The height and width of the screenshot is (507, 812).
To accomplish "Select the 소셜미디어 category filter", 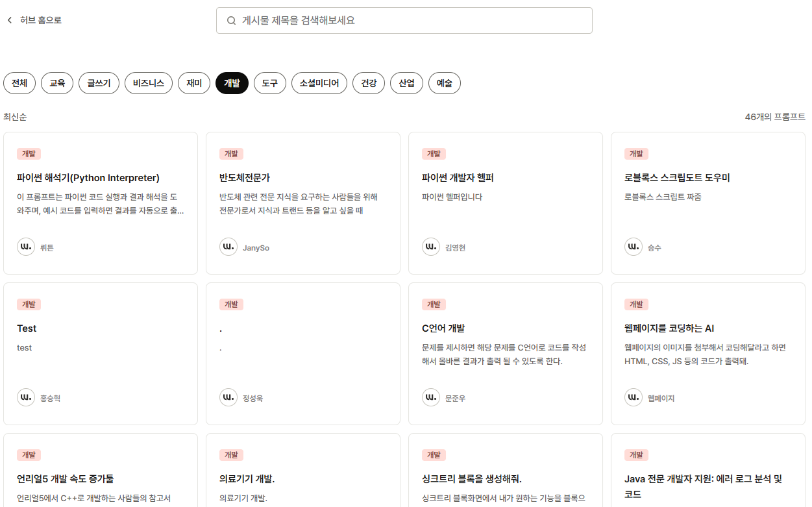I will 319,83.
